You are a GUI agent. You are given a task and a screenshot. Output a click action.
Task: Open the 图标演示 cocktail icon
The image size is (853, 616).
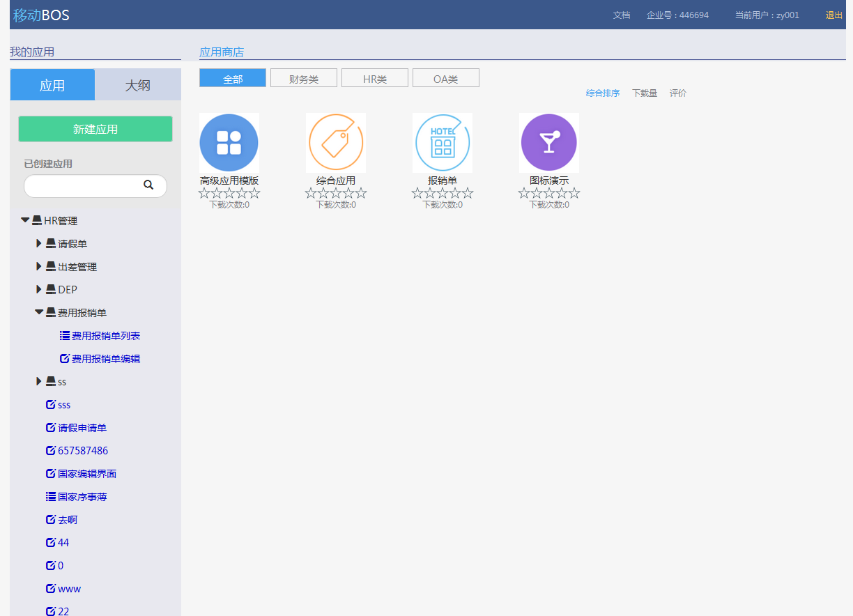tap(548, 142)
